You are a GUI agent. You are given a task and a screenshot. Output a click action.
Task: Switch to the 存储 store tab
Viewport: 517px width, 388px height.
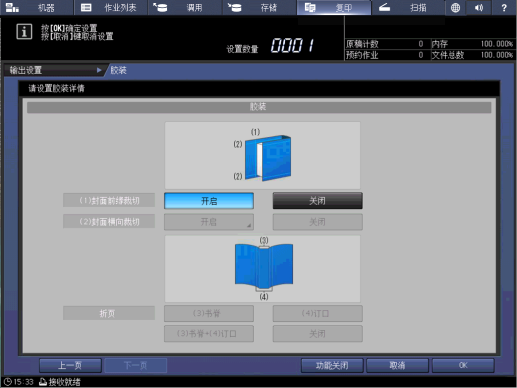tap(260, 7)
